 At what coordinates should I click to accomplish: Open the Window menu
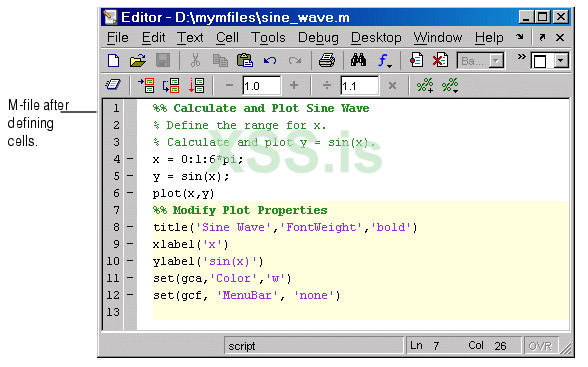pyautogui.click(x=438, y=37)
